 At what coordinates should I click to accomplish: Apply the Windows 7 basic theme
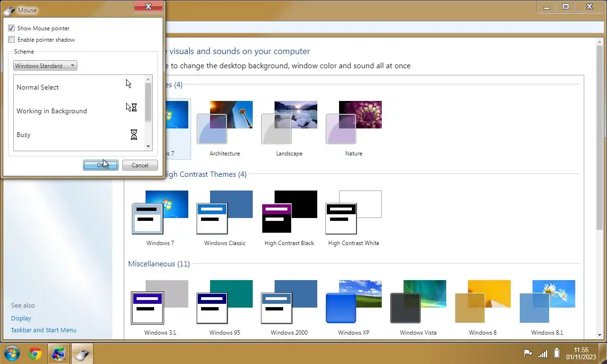pyautogui.click(x=160, y=212)
